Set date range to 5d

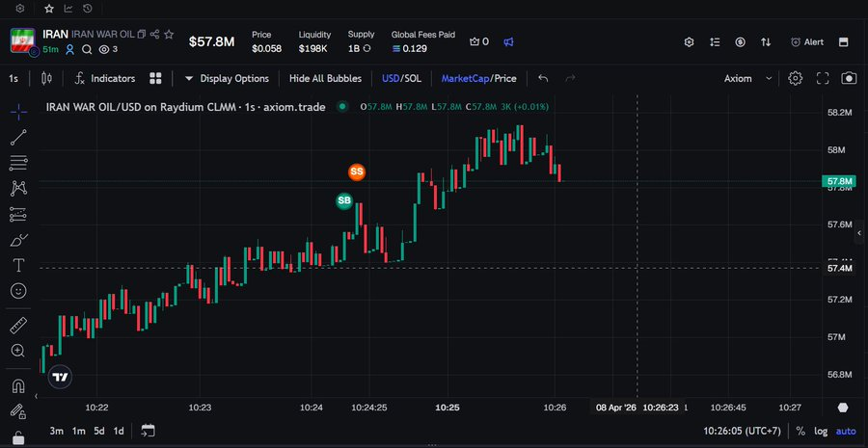99,431
